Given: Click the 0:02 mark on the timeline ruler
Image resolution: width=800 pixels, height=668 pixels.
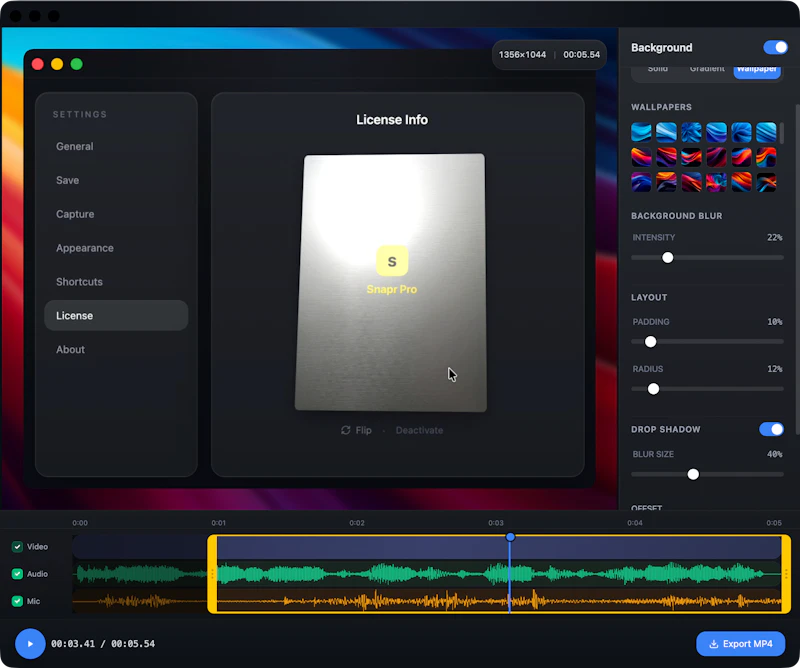Looking at the screenshot, I should coord(357,523).
